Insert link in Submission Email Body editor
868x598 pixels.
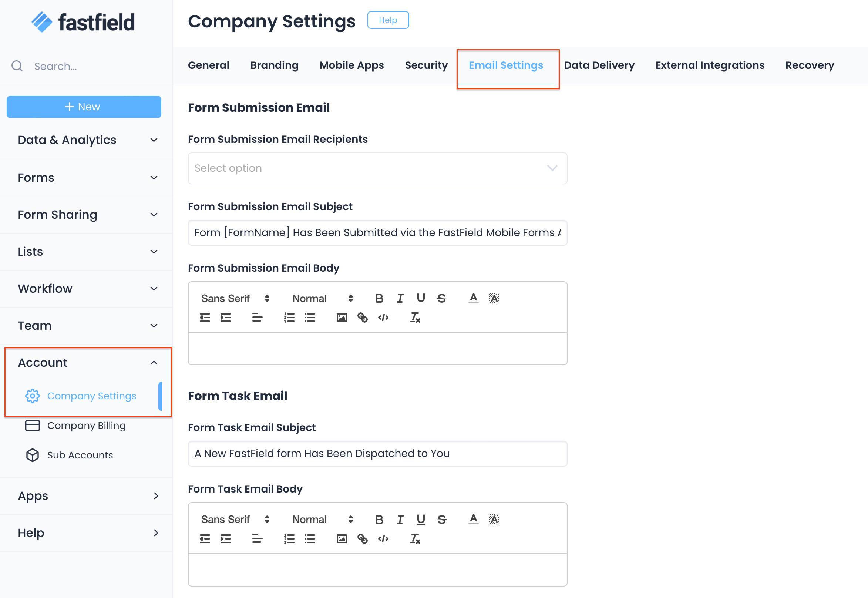coord(362,318)
